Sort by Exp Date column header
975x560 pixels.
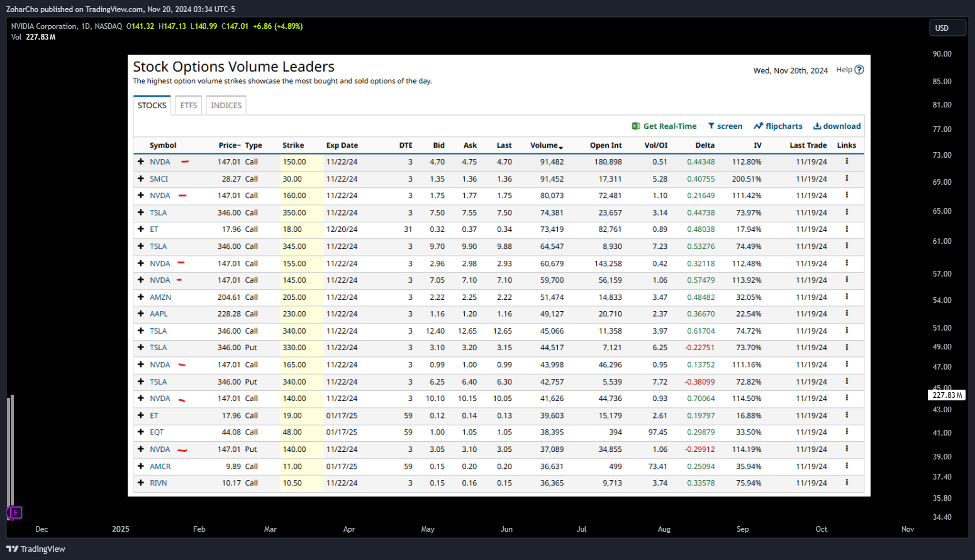point(342,145)
